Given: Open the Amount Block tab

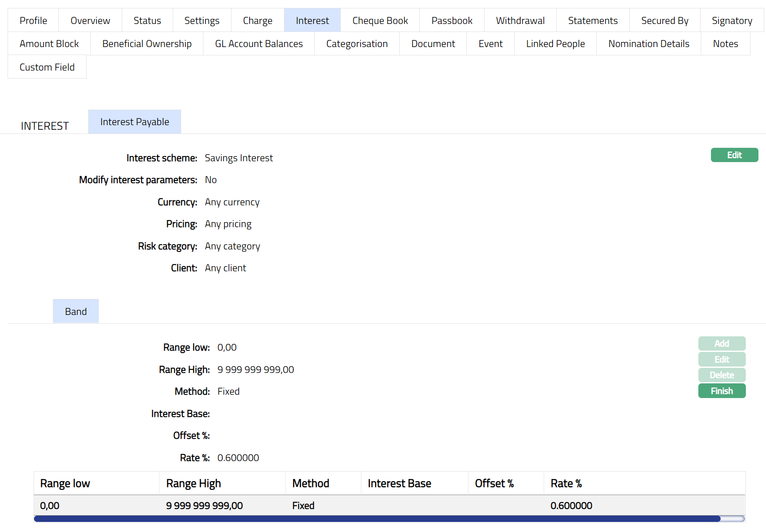Looking at the screenshot, I should coord(49,44).
